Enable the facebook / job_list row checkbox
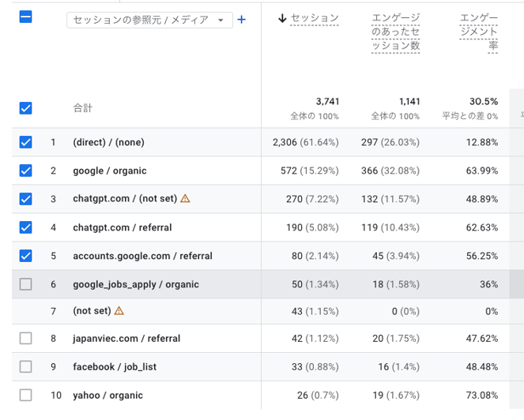Image resolution: width=524 pixels, height=420 pixels. (25, 366)
